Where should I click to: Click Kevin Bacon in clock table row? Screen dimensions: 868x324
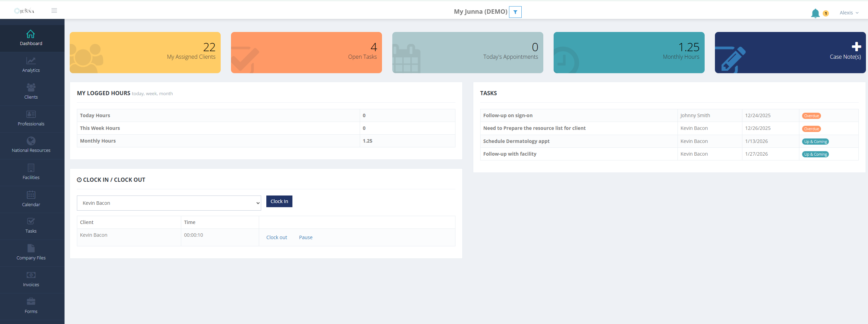pos(94,235)
